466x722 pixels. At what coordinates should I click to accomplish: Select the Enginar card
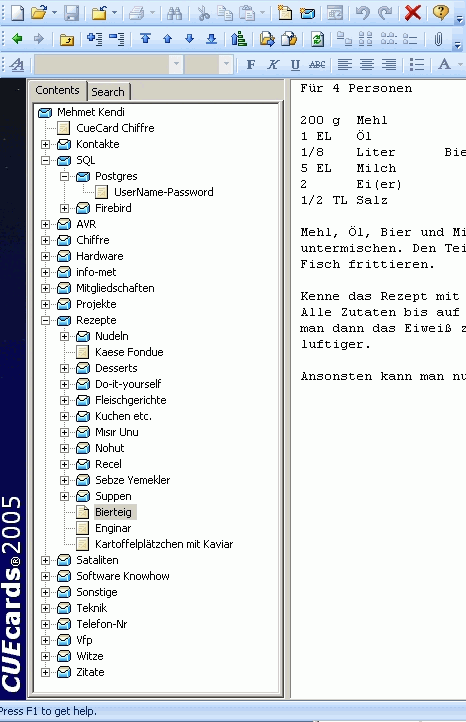pos(113,528)
